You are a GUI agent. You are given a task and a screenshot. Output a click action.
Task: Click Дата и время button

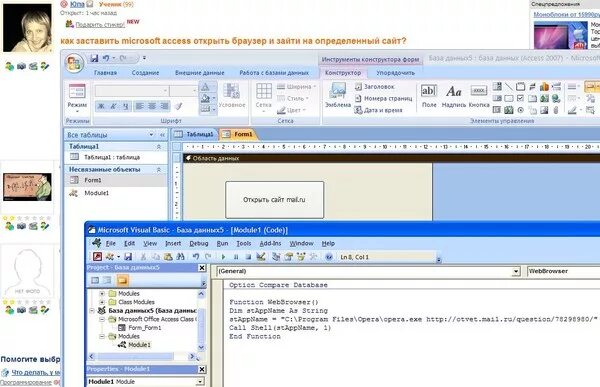378,110
